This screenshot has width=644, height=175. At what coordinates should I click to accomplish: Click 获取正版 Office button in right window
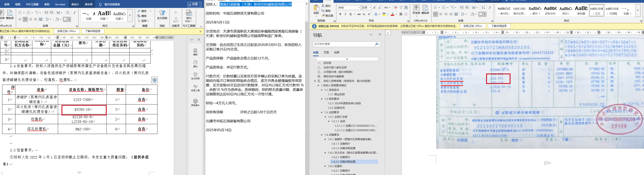point(473,26)
